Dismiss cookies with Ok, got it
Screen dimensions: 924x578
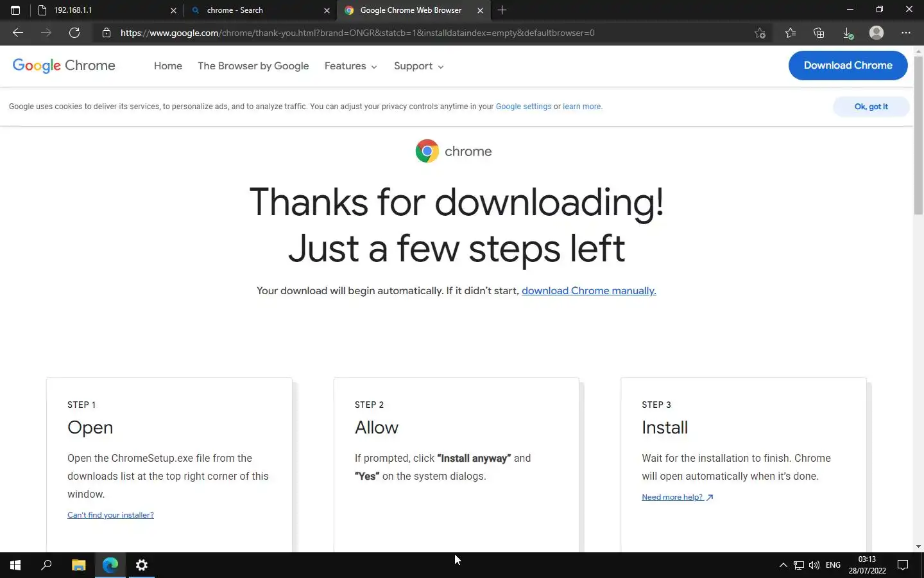click(x=871, y=107)
